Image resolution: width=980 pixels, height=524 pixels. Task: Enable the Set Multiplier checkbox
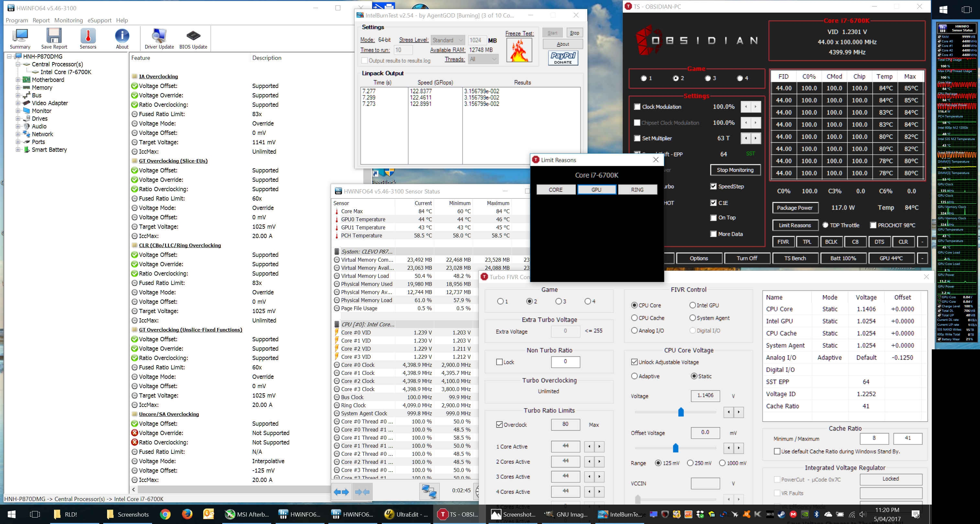click(x=637, y=138)
